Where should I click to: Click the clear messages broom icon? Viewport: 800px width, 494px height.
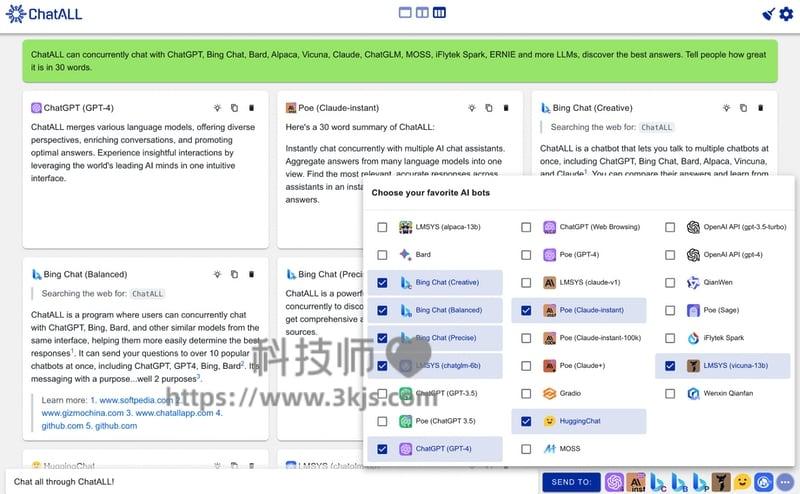point(768,14)
